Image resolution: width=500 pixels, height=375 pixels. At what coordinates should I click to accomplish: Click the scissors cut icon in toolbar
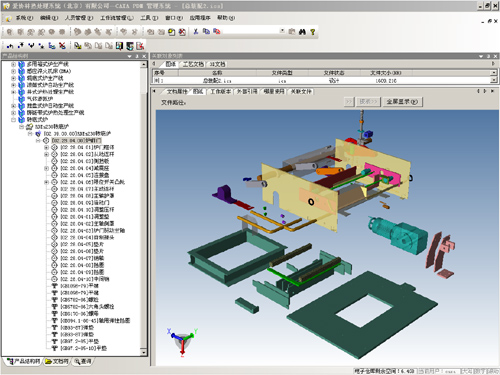point(196,32)
